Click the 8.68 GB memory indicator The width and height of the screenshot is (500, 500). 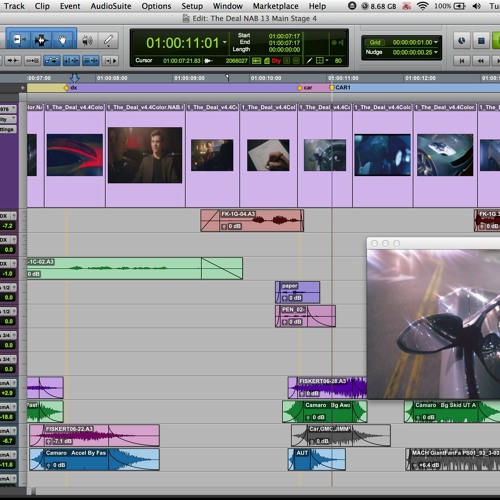[x=379, y=6]
